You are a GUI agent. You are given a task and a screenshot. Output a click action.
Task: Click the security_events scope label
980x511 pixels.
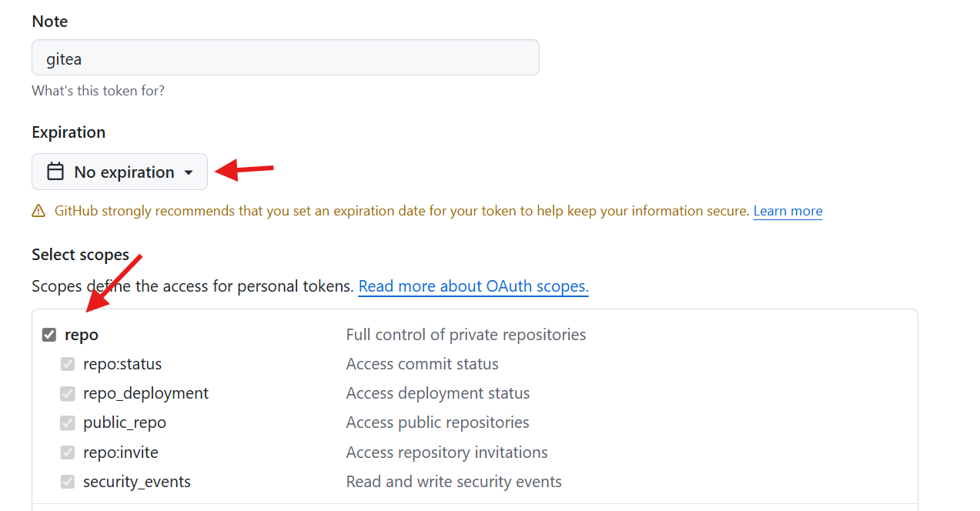click(137, 483)
